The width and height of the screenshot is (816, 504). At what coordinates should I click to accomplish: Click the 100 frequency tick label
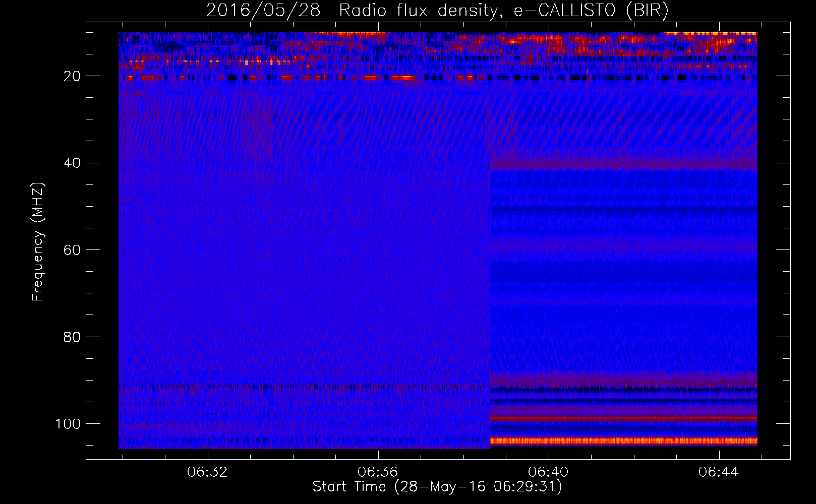[69, 424]
